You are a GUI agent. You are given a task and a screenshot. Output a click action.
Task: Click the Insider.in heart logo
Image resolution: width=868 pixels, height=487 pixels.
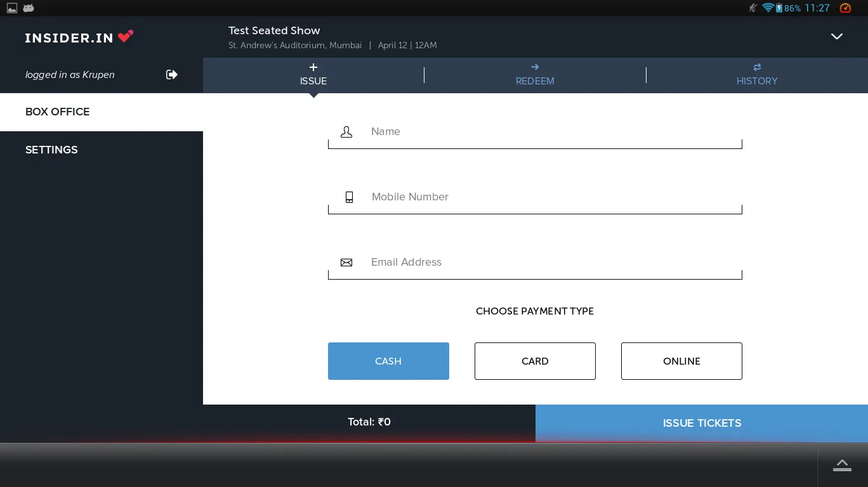tap(126, 37)
